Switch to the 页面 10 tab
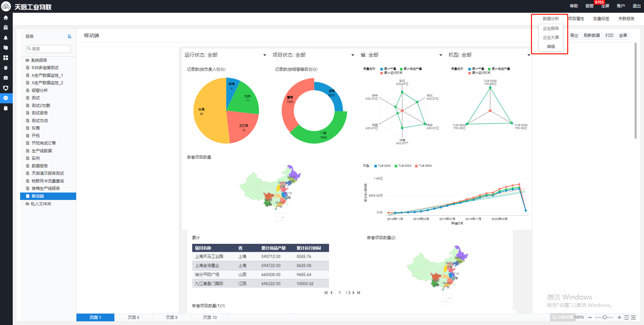The width and height of the screenshot is (644, 325). pos(210,317)
